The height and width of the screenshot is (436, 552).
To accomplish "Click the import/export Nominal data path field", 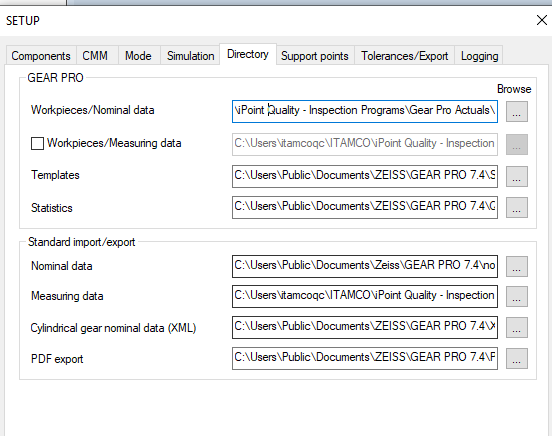I will [365, 266].
